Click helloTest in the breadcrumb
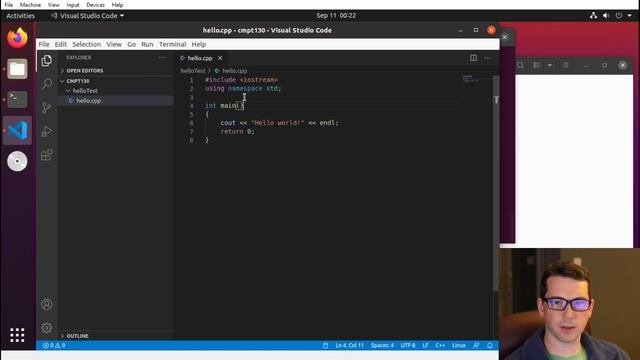The image size is (640, 360). click(x=193, y=71)
